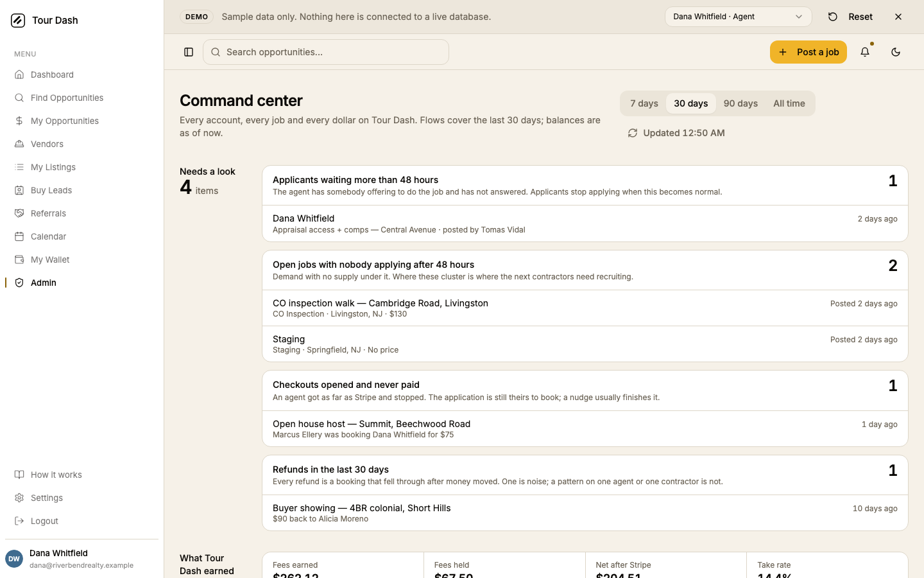Viewport: 924px width, 578px height.
Task: Open the Calendar page
Action: 81,236
